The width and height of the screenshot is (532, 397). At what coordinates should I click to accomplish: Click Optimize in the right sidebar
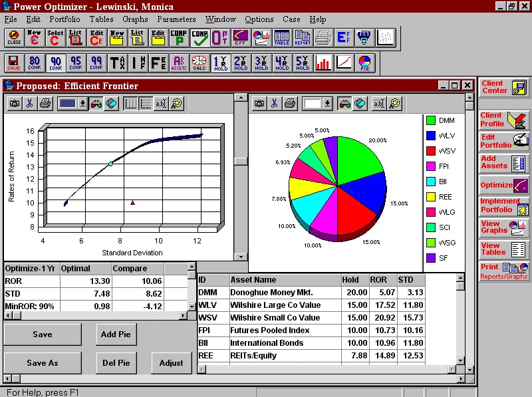[x=504, y=185]
